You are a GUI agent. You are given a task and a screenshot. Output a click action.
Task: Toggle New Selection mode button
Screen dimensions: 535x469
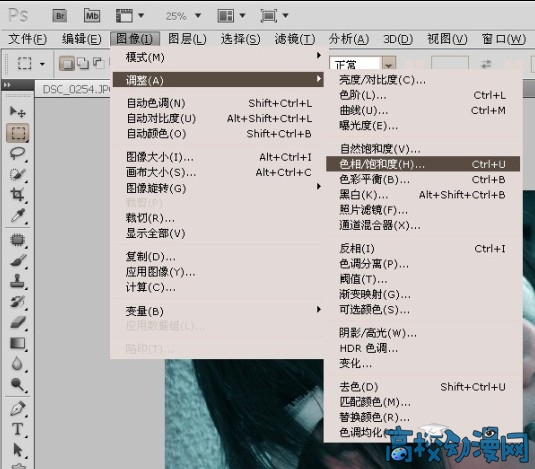pos(67,63)
